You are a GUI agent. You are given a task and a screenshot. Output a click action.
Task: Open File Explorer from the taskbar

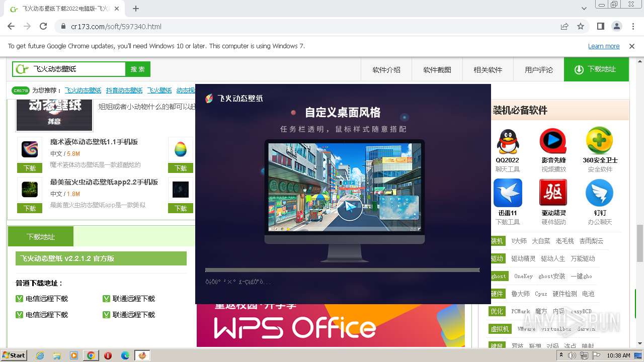(x=57, y=355)
